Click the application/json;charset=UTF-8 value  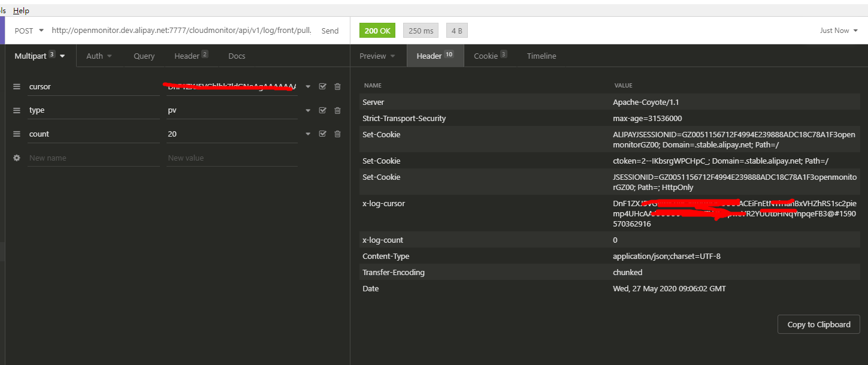tap(667, 257)
